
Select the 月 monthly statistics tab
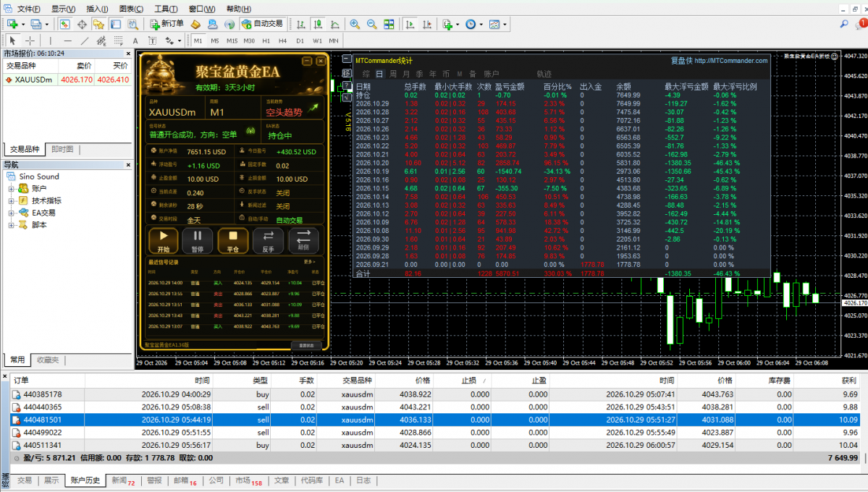(406, 74)
